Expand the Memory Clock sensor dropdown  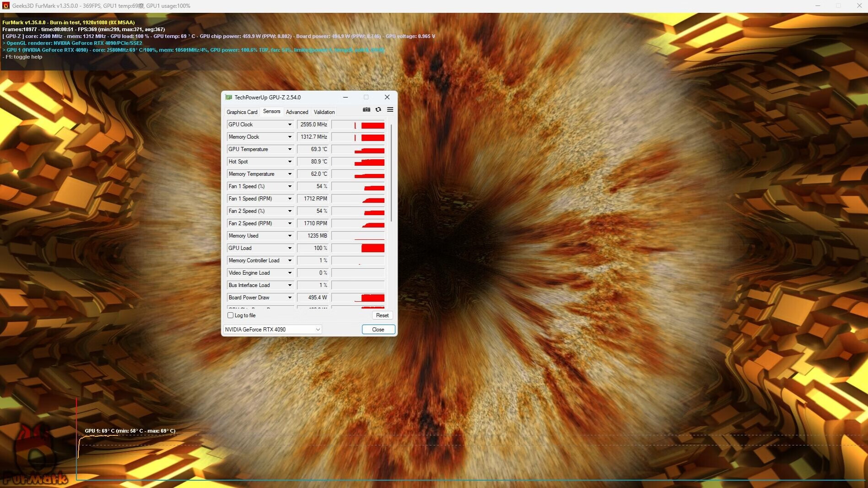pos(290,137)
